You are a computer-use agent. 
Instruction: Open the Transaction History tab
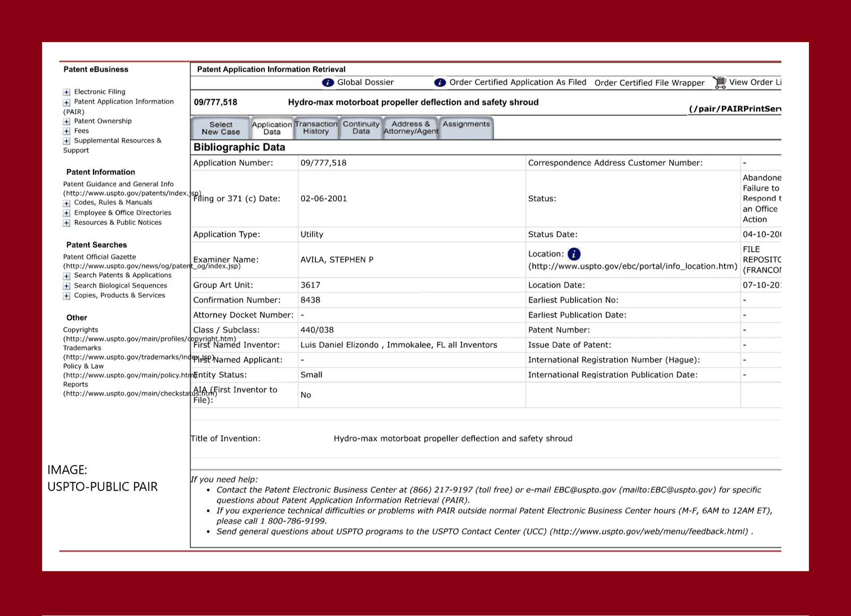click(x=316, y=128)
